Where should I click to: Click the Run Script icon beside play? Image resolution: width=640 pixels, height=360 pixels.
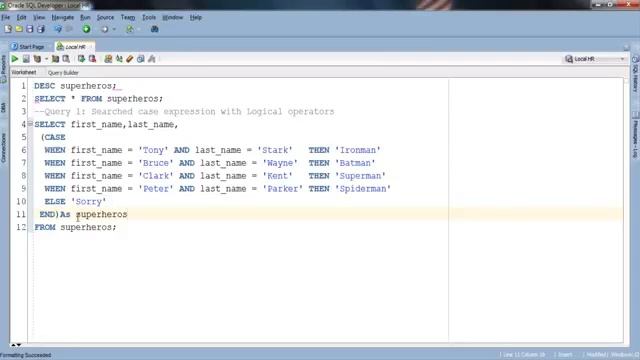(x=26, y=59)
